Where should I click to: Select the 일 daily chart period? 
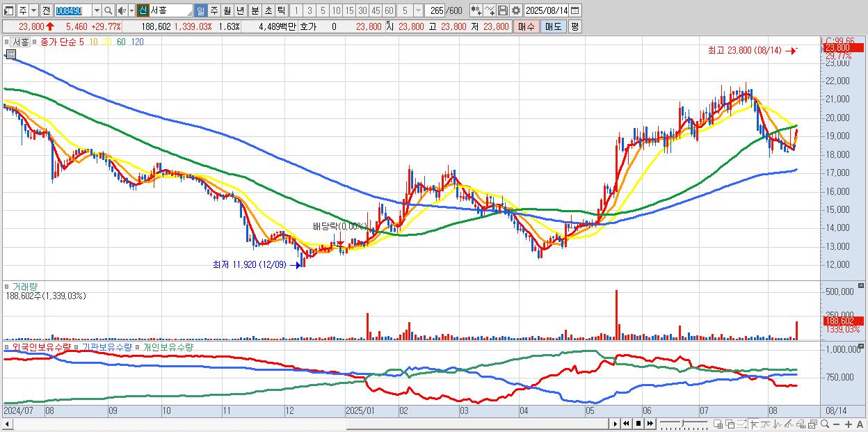(x=200, y=10)
